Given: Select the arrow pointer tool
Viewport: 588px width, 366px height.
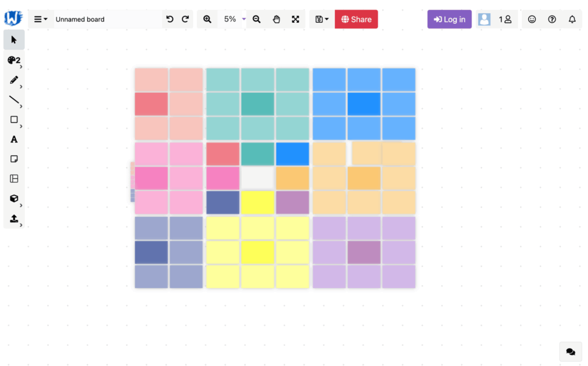Looking at the screenshot, I should (14, 40).
